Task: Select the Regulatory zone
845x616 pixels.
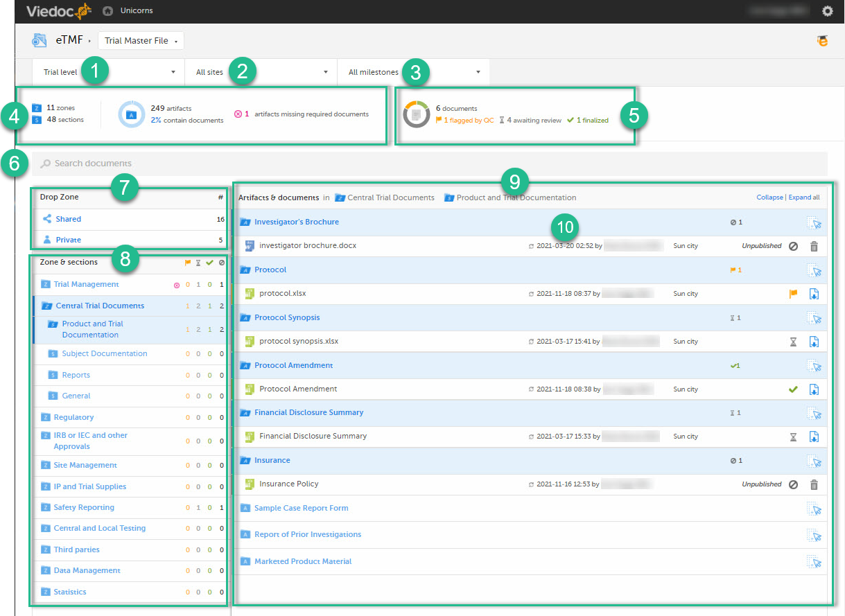Action: coord(73,417)
